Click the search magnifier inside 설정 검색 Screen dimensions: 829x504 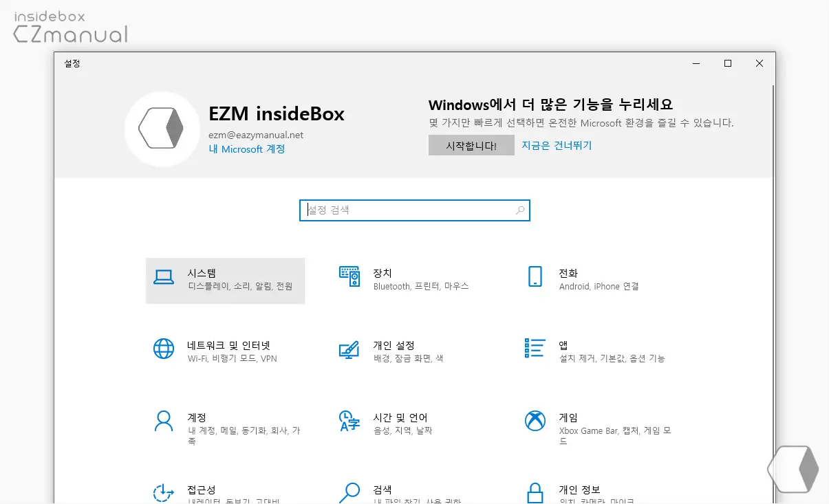(520, 210)
